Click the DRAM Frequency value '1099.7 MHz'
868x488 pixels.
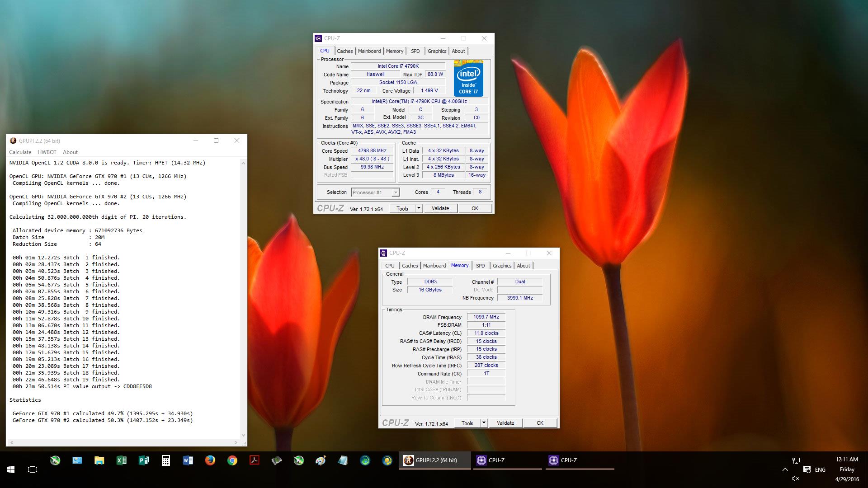click(486, 317)
